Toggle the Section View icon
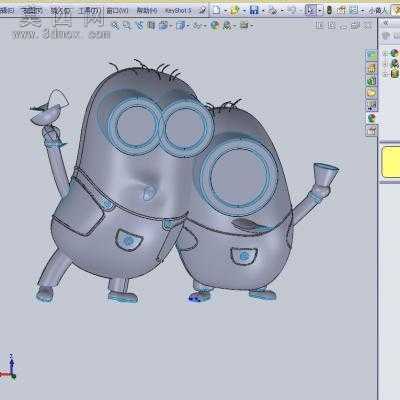Viewport: 400px width, 400px height. [x=151, y=25]
